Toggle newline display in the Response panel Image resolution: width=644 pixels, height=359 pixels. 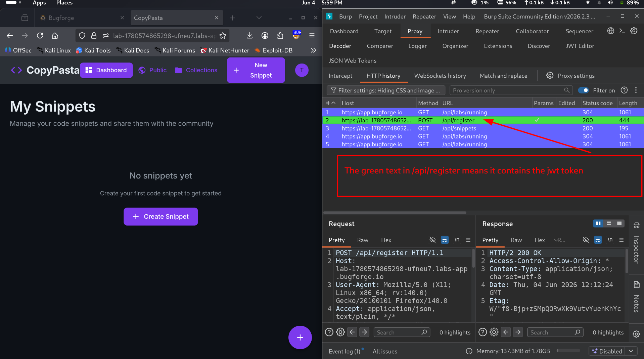click(x=610, y=240)
